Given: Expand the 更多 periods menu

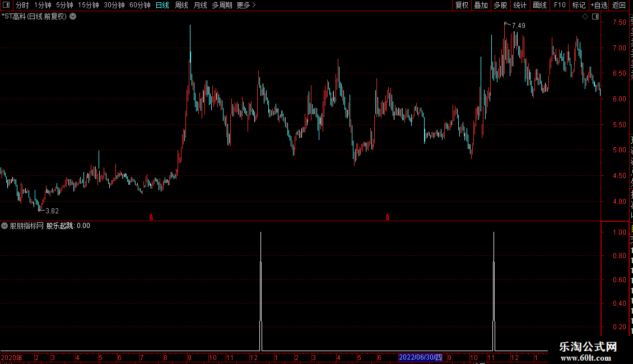Looking at the screenshot, I should 246,5.
